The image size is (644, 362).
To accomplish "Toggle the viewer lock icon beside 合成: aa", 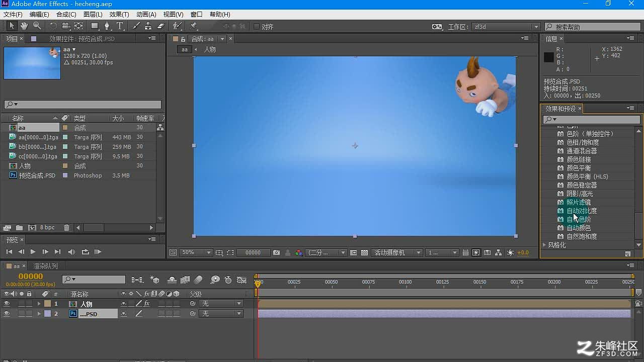I will coord(183,39).
